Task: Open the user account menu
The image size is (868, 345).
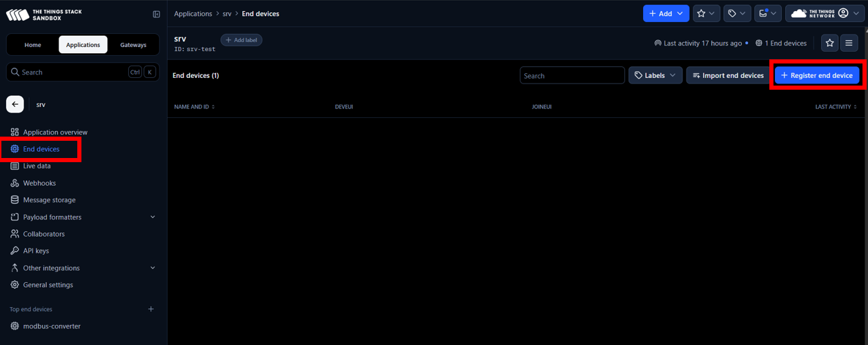Action: tap(824, 13)
